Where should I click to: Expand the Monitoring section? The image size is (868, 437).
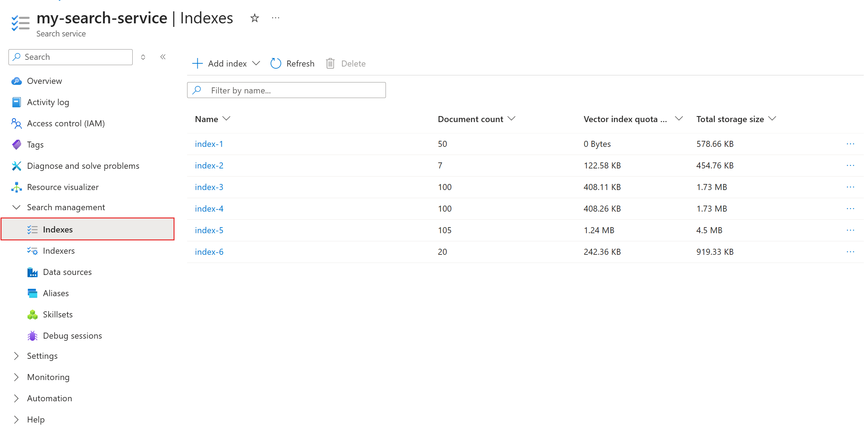click(16, 377)
